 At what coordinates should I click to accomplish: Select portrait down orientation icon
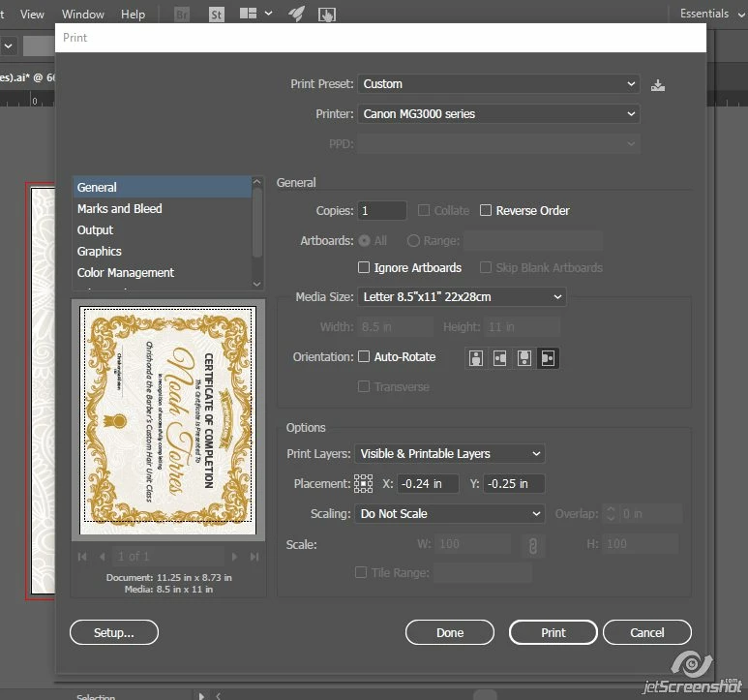[524, 358]
